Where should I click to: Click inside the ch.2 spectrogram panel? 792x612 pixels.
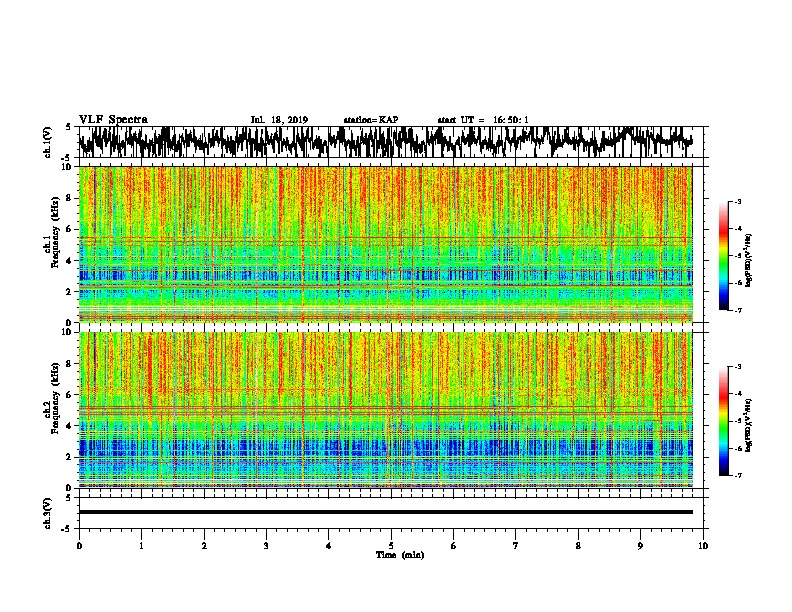pos(385,410)
